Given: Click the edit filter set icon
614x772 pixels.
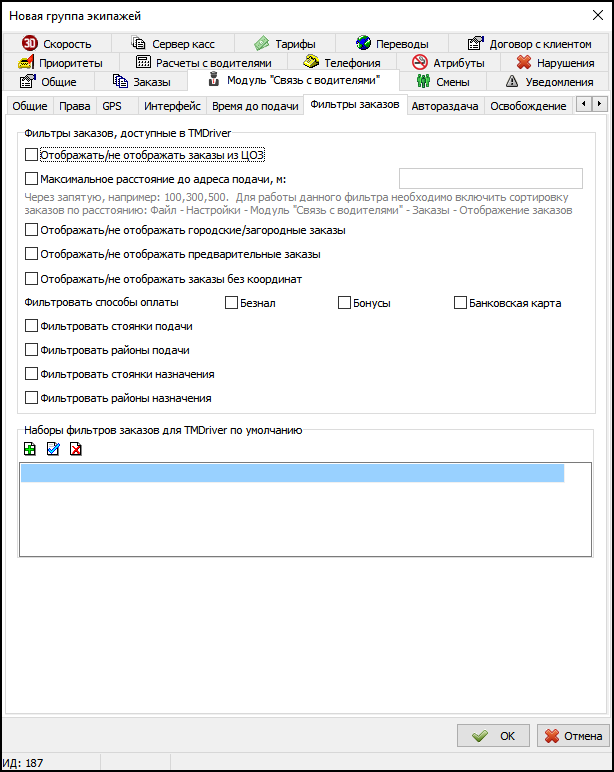Looking at the screenshot, I should 53,450.
